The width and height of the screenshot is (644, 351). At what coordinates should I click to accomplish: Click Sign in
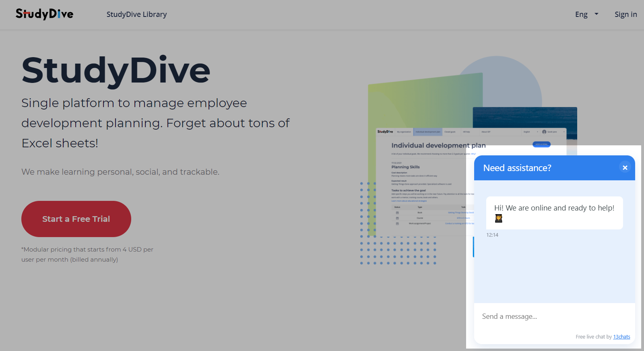(625, 14)
